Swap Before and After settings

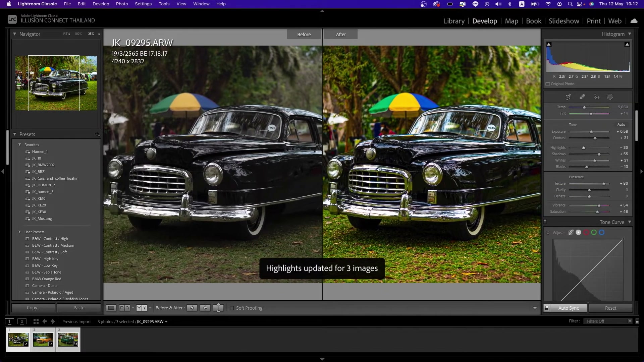[x=218, y=308]
